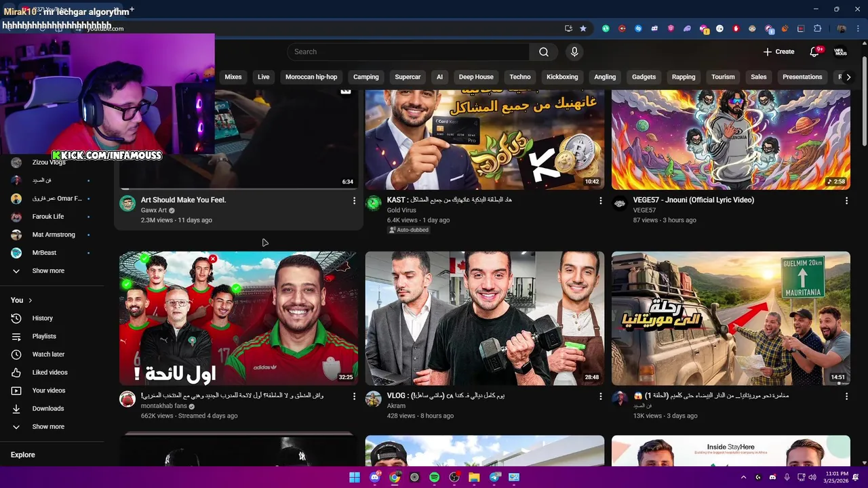Open Downloads in the sidebar
This screenshot has width=868, height=488.
pos(52,408)
